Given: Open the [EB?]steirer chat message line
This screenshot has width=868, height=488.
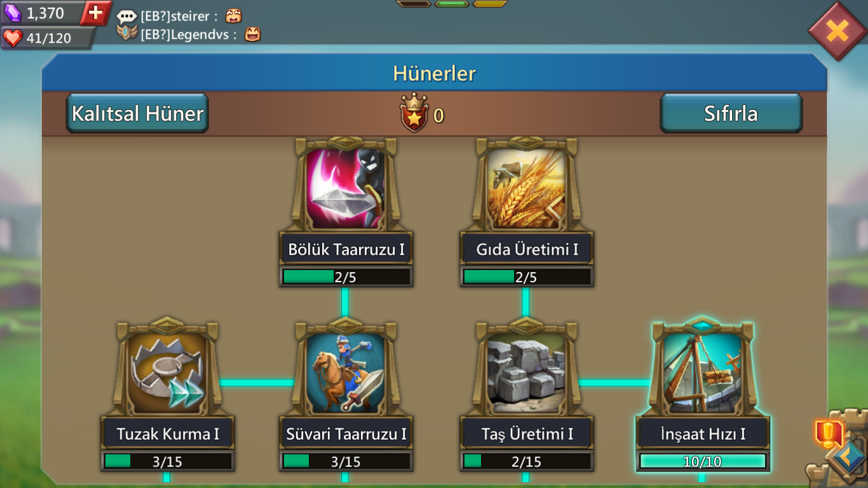Looking at the screenshot, I should 180,17.
